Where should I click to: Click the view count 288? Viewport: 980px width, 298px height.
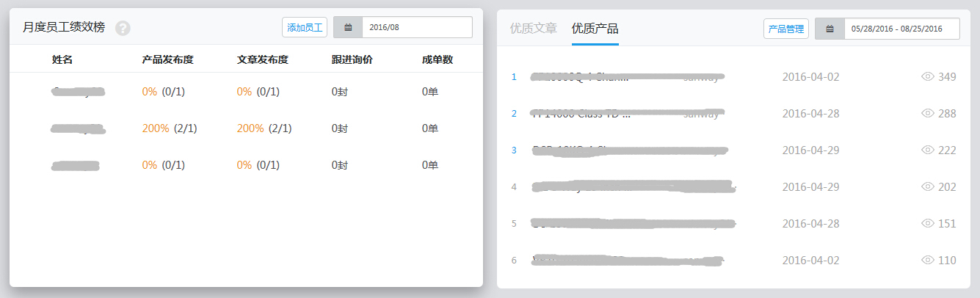(x=947, y=113)
